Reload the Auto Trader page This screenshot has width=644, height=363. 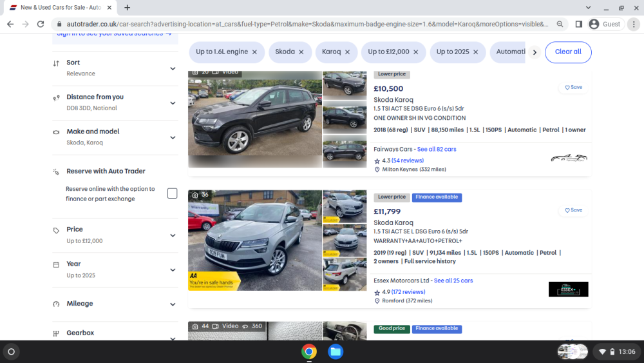tap(40, 25)
